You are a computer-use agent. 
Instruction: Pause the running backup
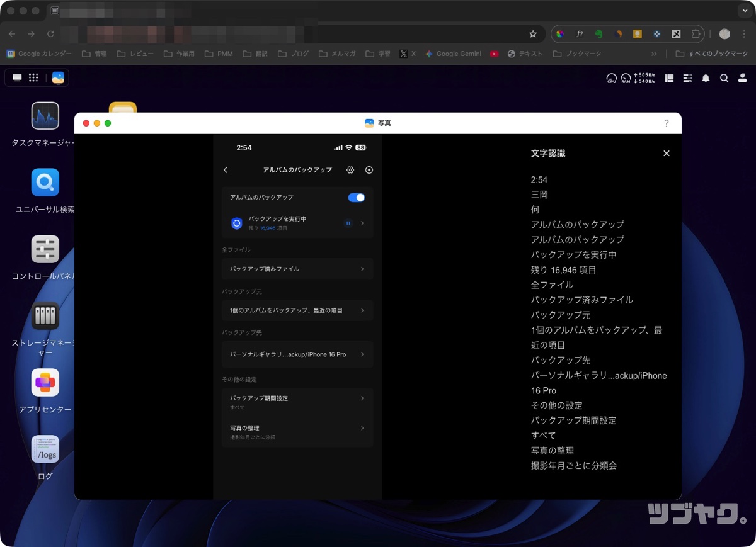pyautogui.click(x=348, y=223)
